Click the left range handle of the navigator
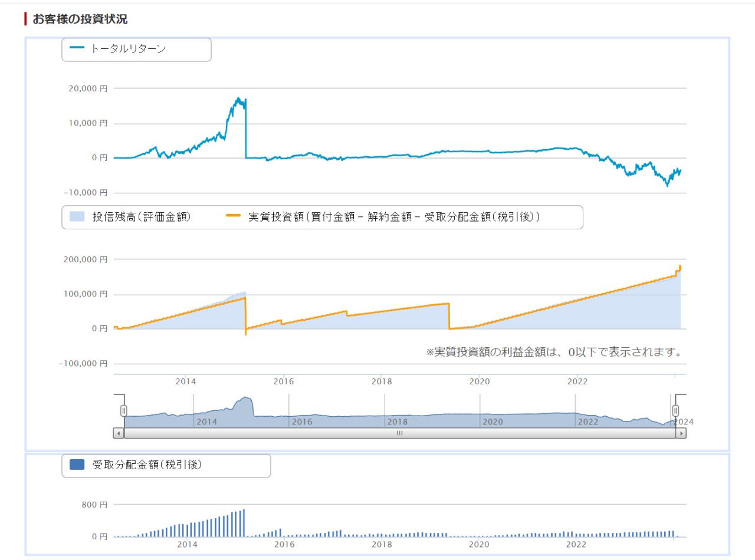This screenshot has width=755, height=560. point(124,410)
